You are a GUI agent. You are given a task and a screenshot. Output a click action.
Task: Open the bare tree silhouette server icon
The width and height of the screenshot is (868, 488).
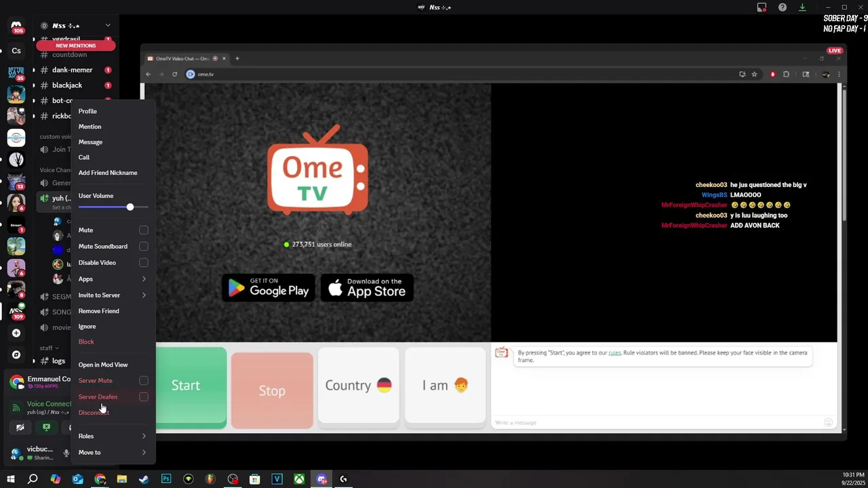tap(16, 159)
